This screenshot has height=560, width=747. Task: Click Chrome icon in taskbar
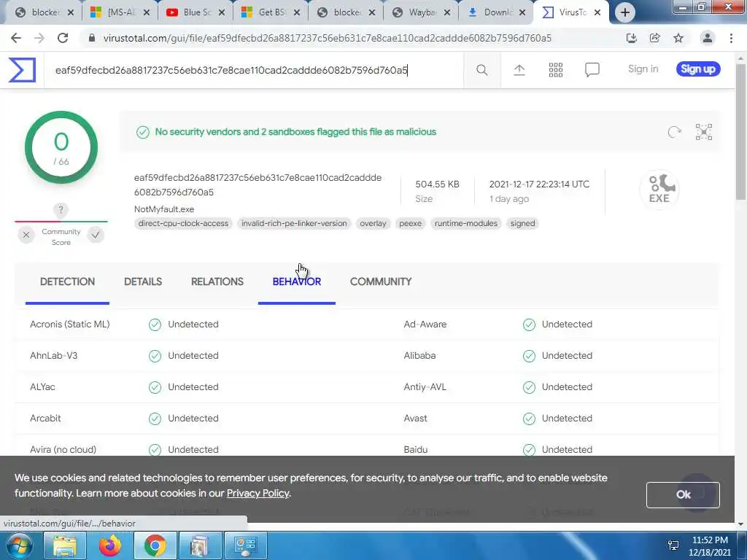(155, 545)
